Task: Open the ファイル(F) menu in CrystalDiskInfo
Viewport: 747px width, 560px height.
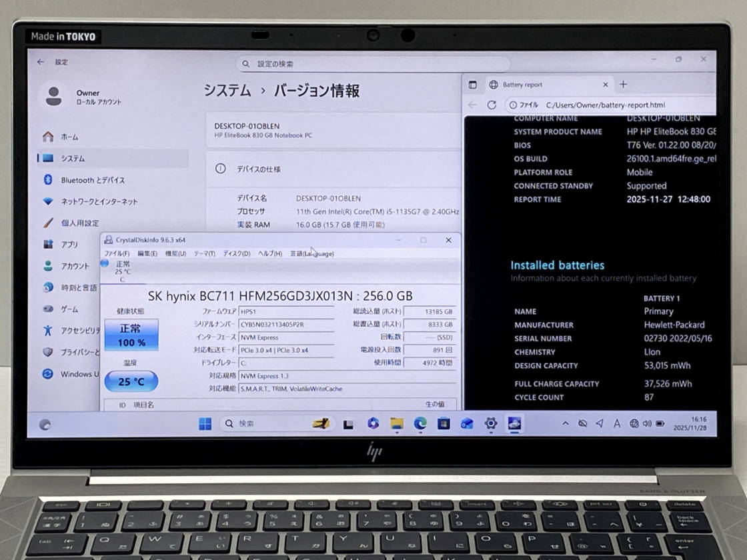Action: point(117,253)
